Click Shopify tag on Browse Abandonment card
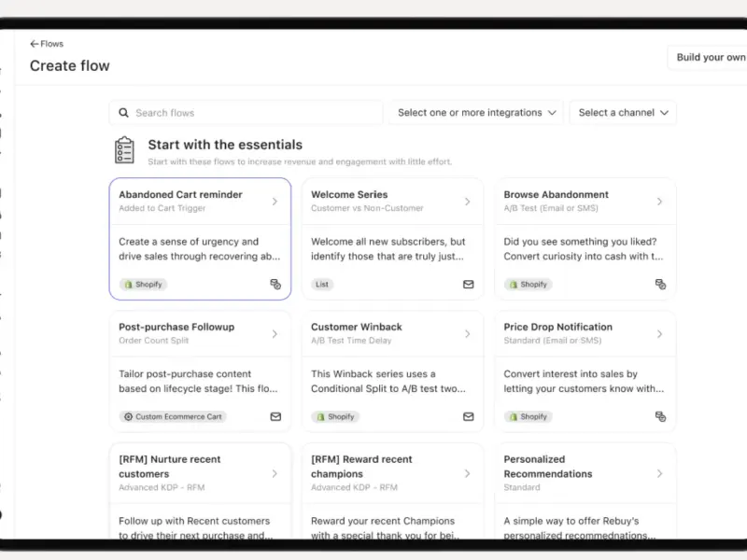747x560 pixels. (528, 285)
